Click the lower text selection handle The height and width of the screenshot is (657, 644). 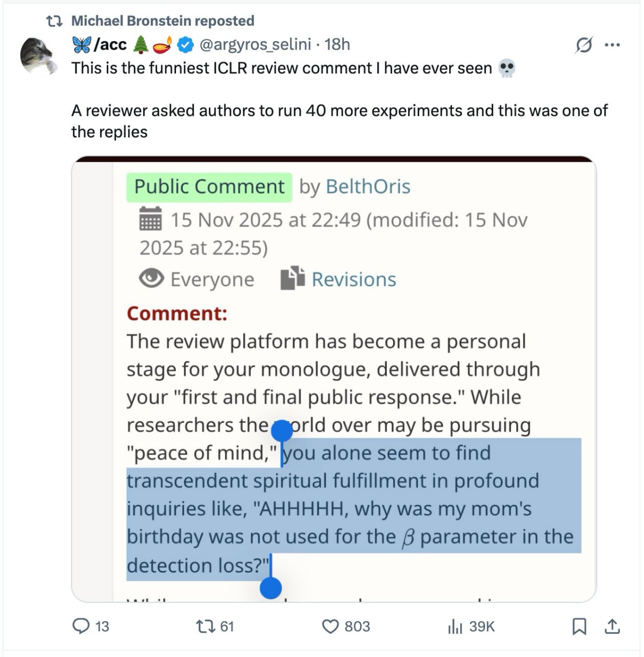(x=271, y=588)
